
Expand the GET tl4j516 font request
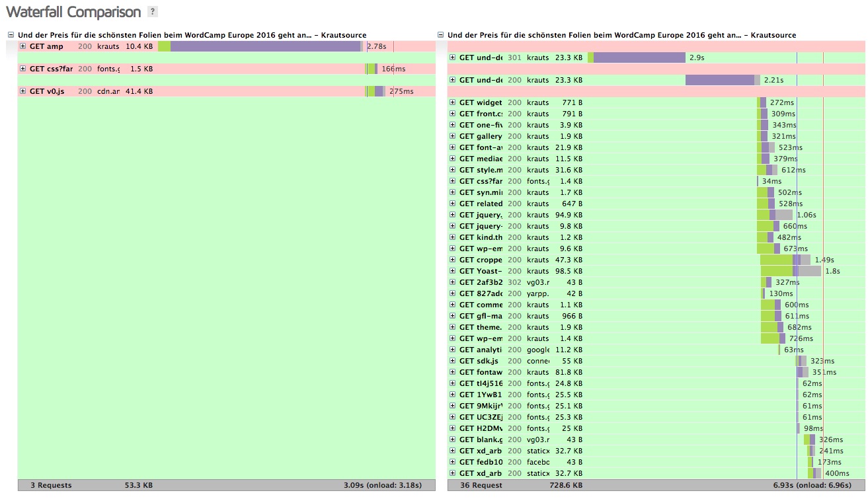453,383
